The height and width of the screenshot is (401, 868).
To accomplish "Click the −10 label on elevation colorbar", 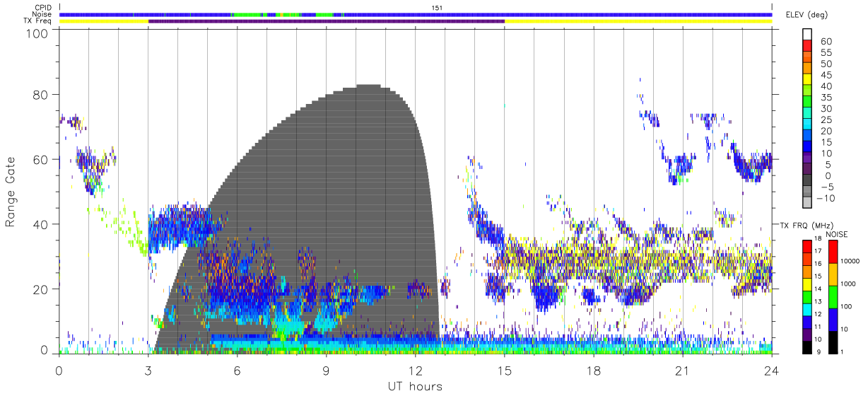I will [x=824, y=198].
